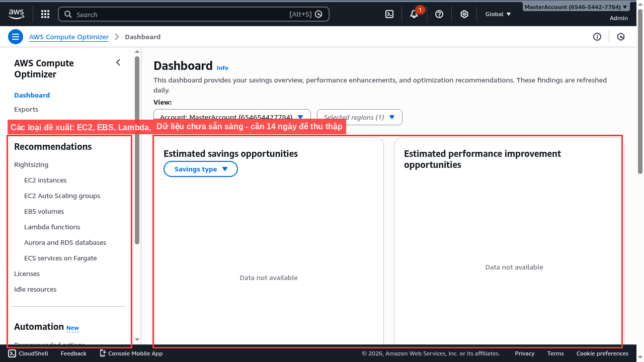
Task: Open the help question mark panel
Action: tap(439, 14)
